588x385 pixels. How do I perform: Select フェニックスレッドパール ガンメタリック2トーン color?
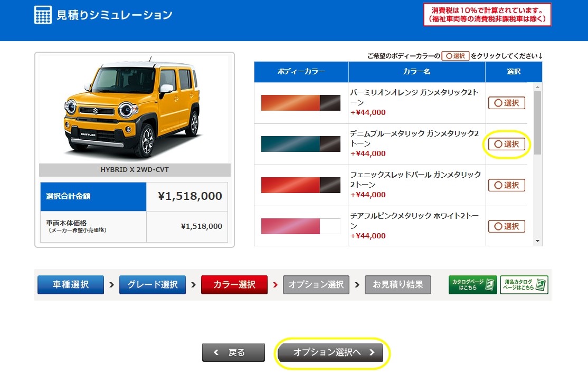pos(506,185)
